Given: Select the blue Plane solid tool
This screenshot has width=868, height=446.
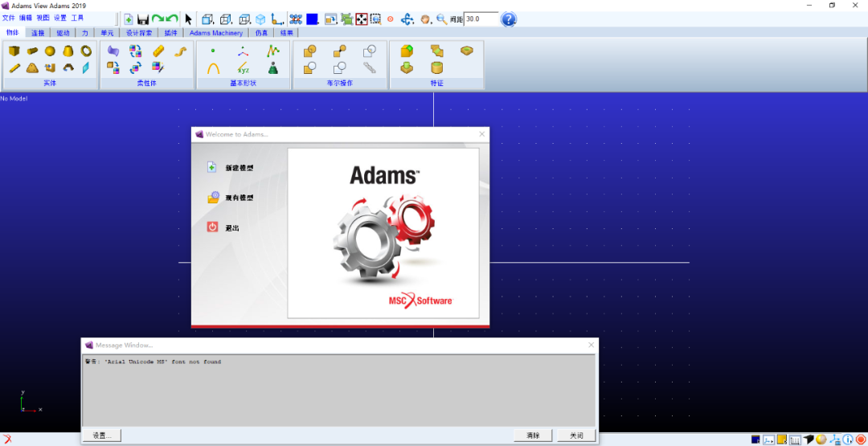Looking at the screenshot, I should [86, 68].
